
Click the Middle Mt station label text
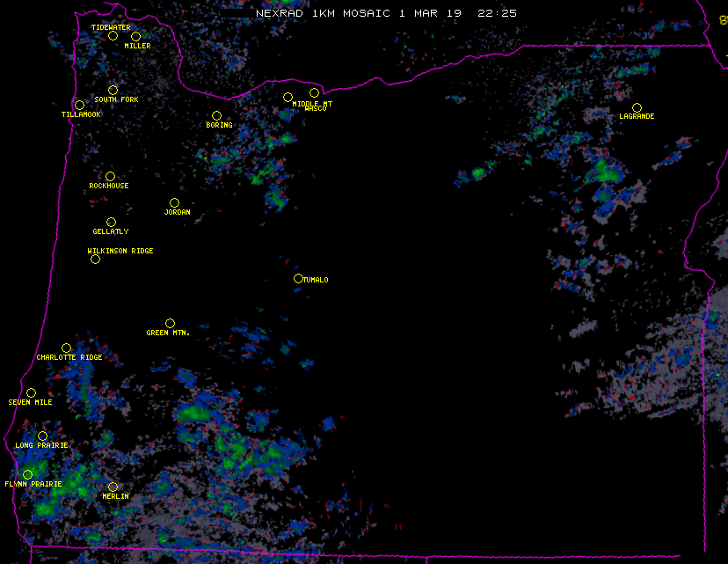pyautogui.click(x=312, y=103)
